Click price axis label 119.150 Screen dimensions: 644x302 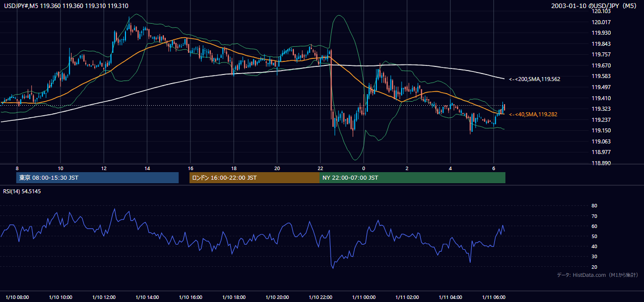pyautogui.click(x=601, y=130)
